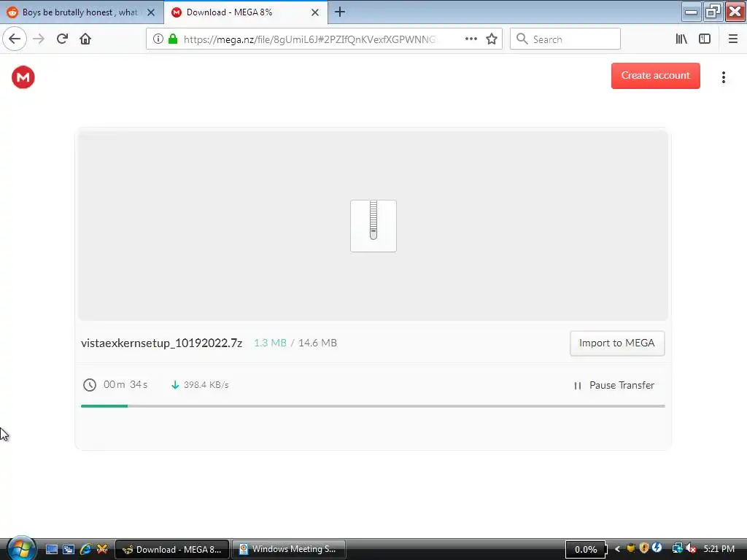Open the network status tray icon
Image resolution: width=747 pixels, height=560 pixels.
(677, 548)
